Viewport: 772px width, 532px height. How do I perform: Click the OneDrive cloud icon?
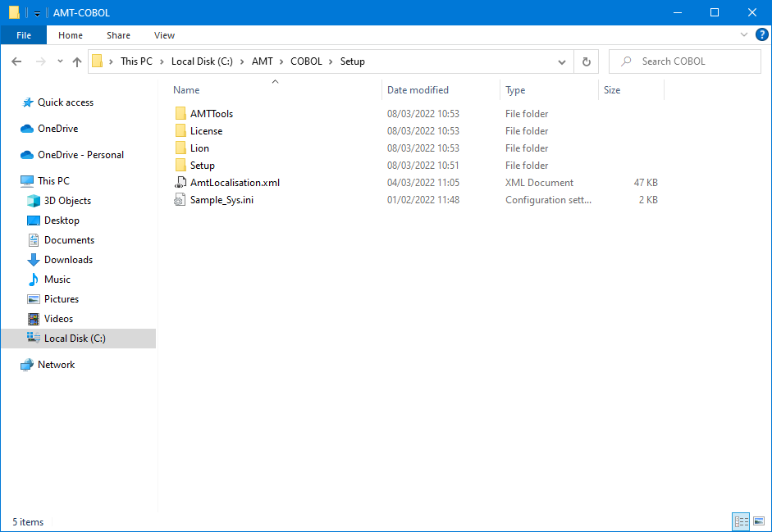pos(27,129)
